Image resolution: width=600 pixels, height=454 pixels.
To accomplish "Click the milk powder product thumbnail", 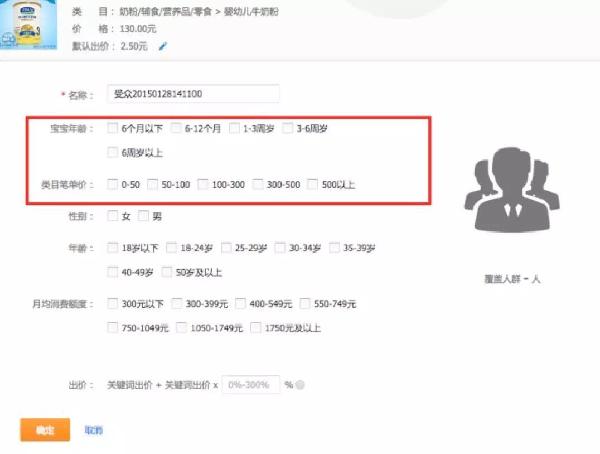I will (28, 24).
